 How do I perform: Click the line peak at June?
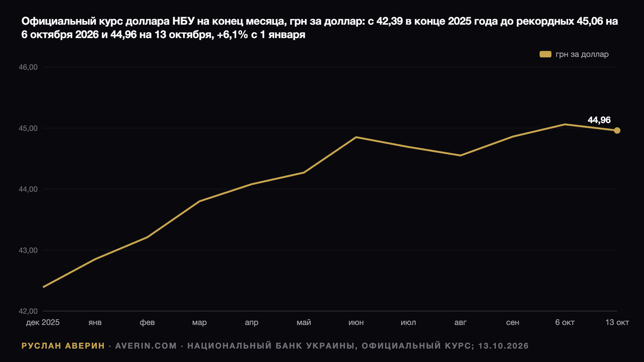pyautogui.click(x=356, y=137)
